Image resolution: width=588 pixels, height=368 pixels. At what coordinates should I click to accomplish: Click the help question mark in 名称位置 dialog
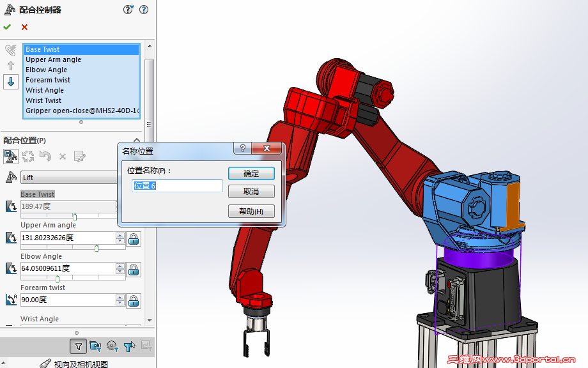click(243, 148)
